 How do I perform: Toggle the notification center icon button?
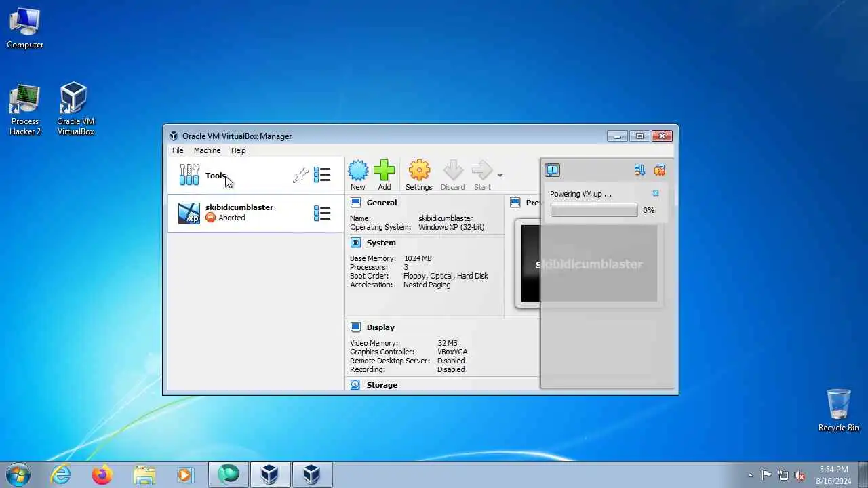click(552, 170)
